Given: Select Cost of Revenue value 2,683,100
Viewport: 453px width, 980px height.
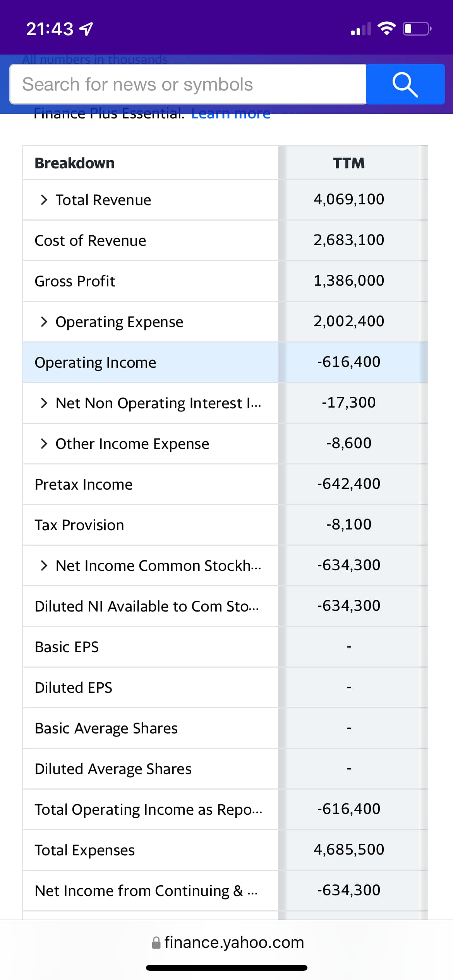Looking at the screenshot, I should [349, 240].
